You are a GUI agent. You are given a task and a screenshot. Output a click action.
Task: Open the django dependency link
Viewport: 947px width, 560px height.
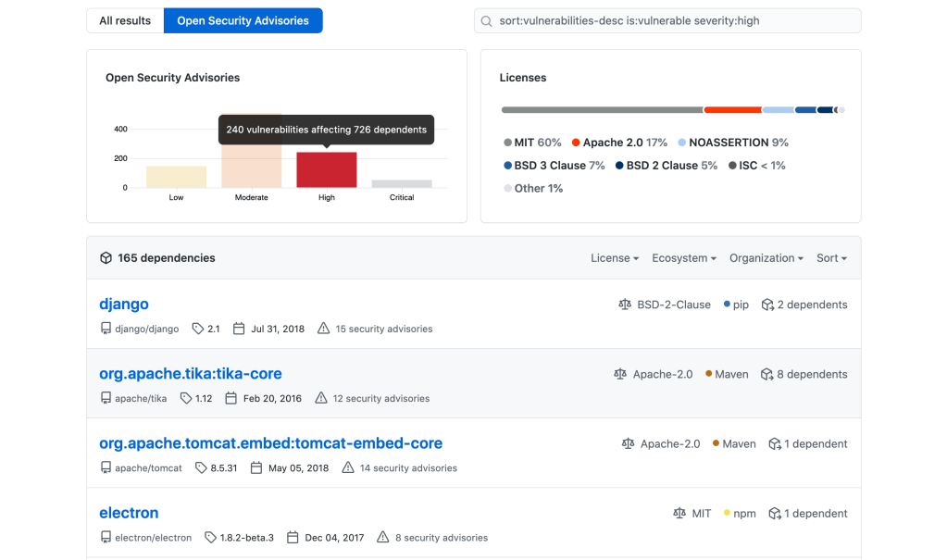click(124, 305)
